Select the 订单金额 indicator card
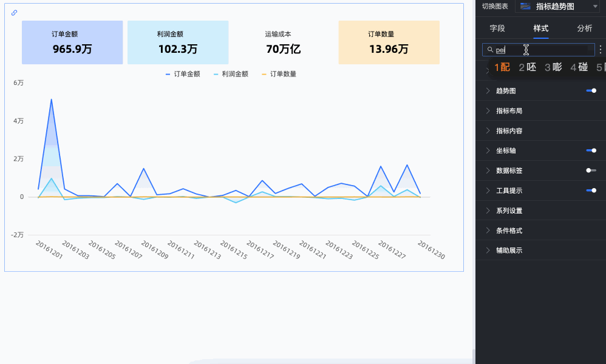 tap(72, 42)
